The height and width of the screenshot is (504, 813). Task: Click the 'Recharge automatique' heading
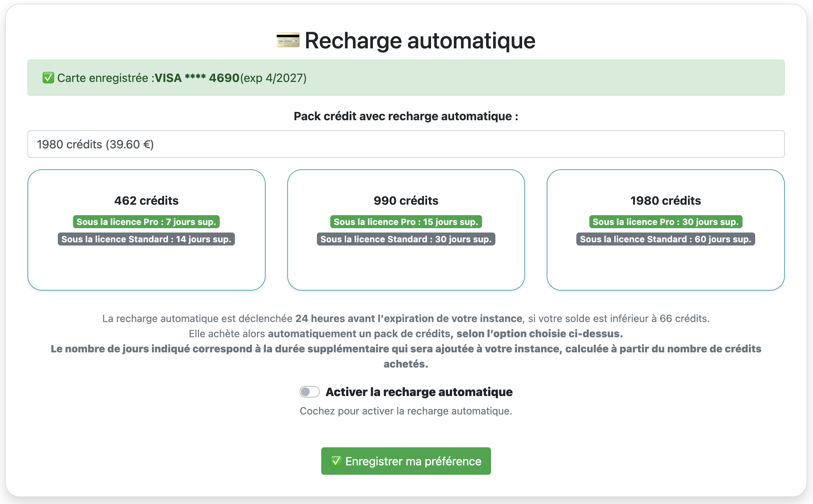point(420,40)
